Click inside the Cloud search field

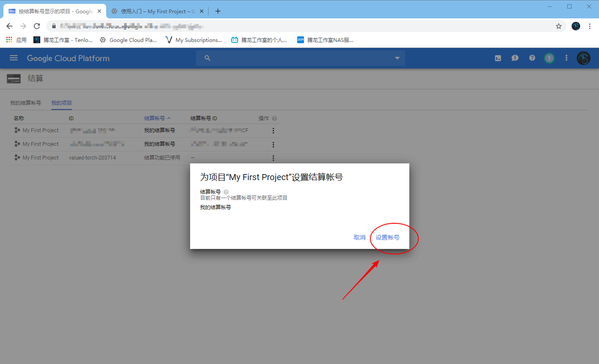(x=300, y=58)
